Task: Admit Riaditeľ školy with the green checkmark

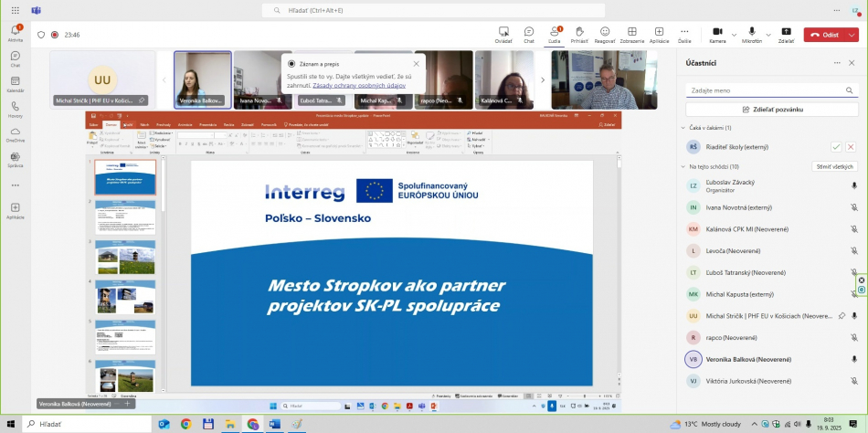Action: [x=835, y=146]
